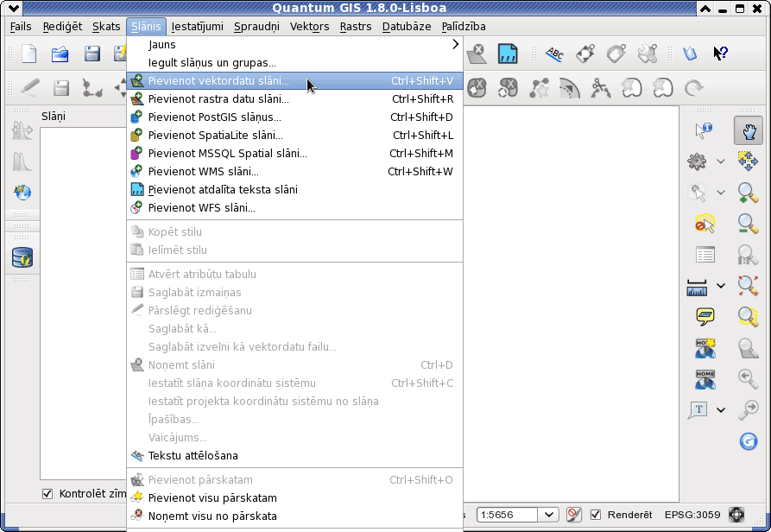Image resolution: width=771 pixels, height=532 pixels.
Task: Choose Pievienot SpatiaLite slāni entry
Action: (295, 136)
